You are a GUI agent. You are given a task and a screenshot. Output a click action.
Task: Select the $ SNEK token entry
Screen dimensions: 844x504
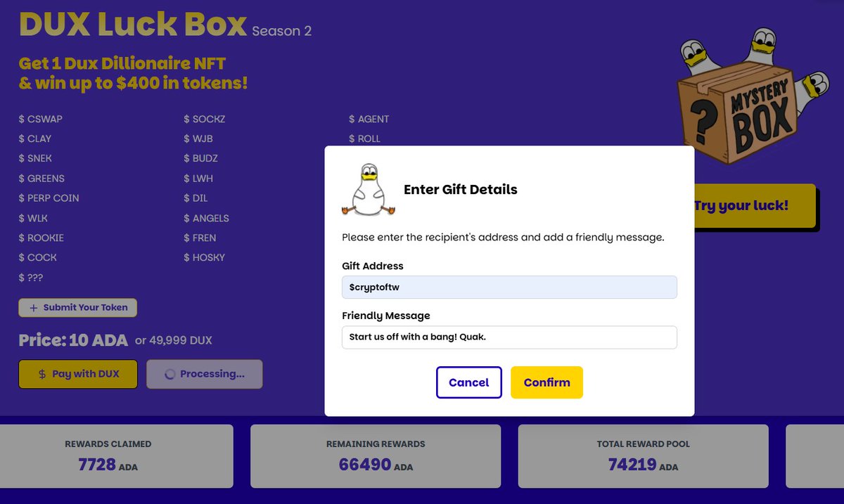[x=35, y=158]
